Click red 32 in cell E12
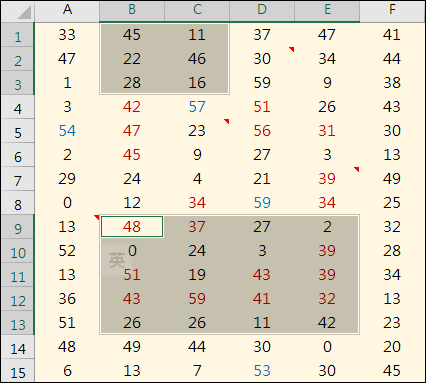The image size is (426, 383). tap(327, 299)
